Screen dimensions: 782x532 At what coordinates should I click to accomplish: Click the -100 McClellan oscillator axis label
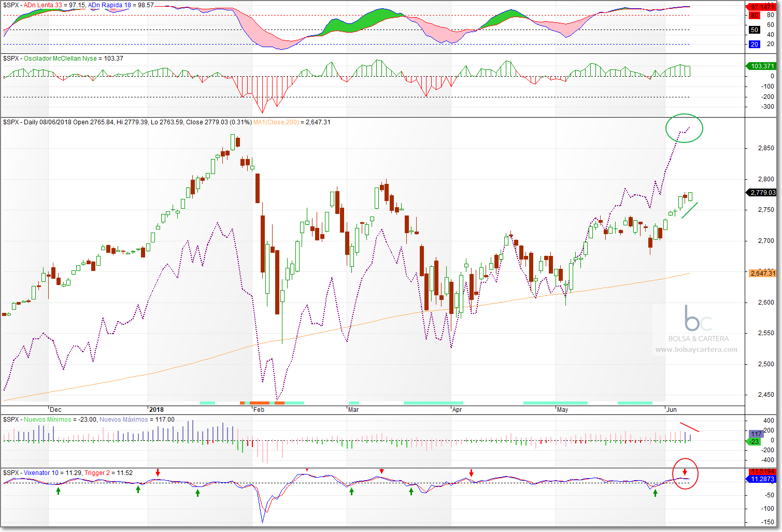click(768, 87)
